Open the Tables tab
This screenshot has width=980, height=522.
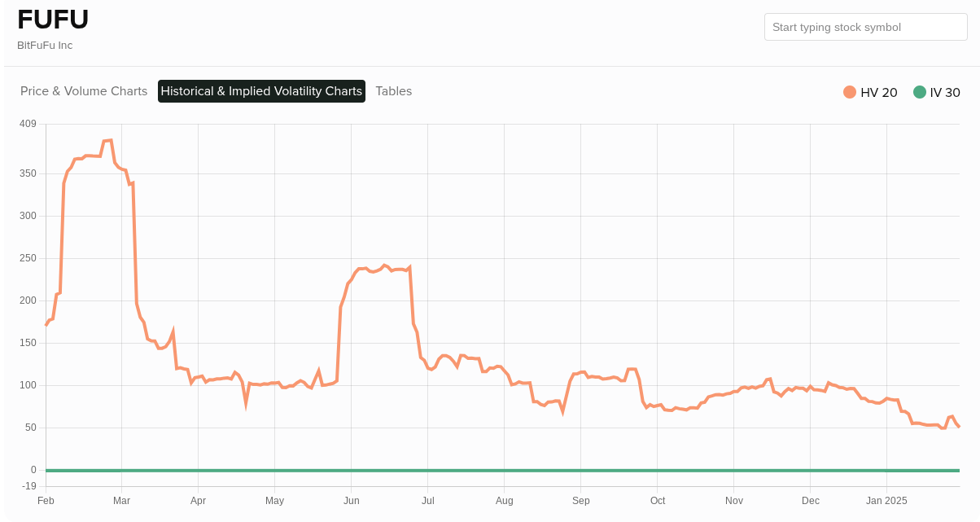point(393,91)
